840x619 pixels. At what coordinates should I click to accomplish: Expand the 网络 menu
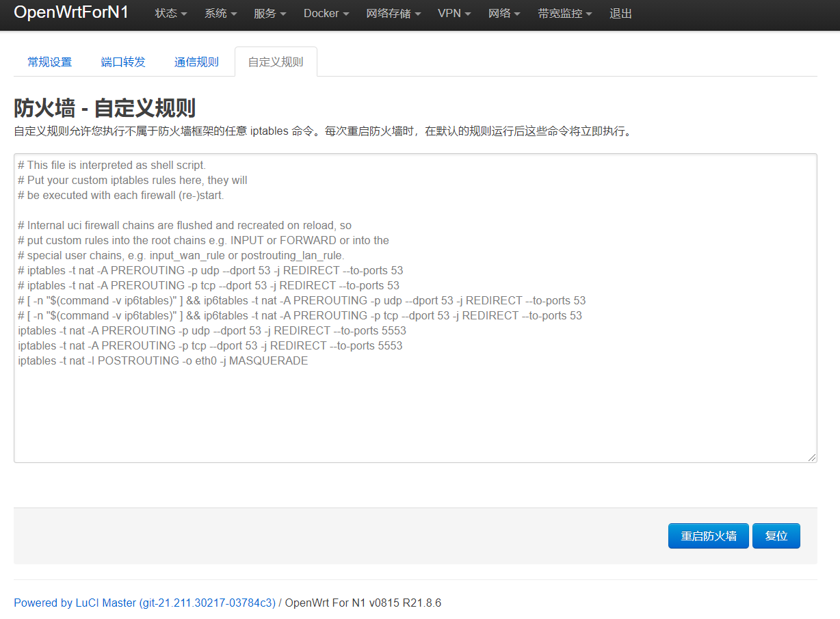pyautogui.click(x=504, y=14)
